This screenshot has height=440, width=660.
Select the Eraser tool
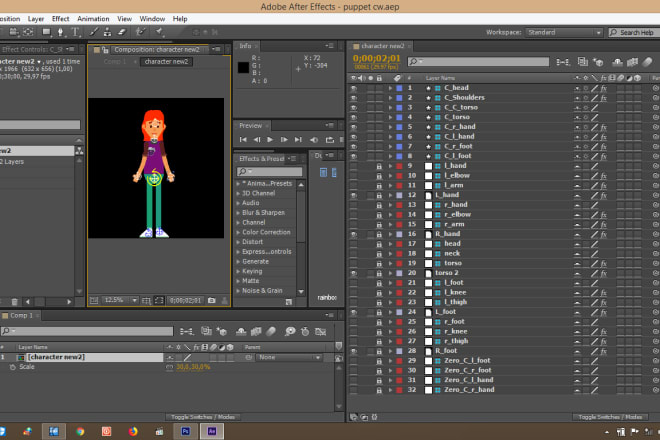click(x=122, y=32)
